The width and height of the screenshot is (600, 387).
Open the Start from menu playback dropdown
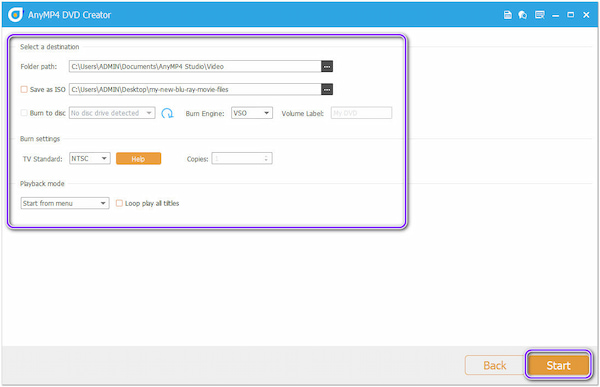pyautogui.click(x=65, y=203)
